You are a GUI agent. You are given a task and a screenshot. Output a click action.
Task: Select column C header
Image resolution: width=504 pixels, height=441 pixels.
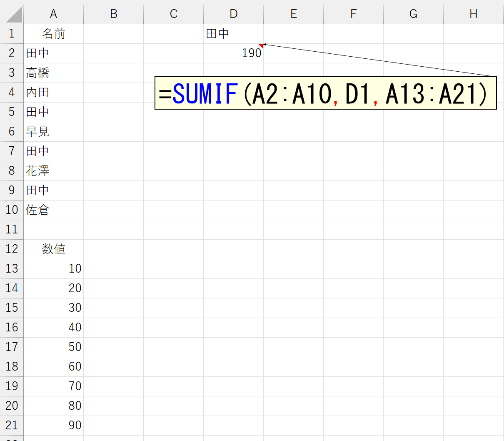click(173, 14)
